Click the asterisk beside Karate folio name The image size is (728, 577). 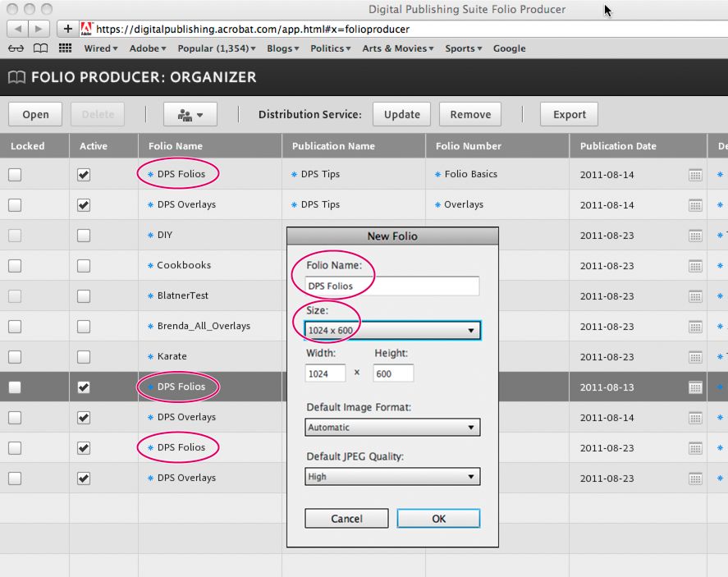[150, 356]
